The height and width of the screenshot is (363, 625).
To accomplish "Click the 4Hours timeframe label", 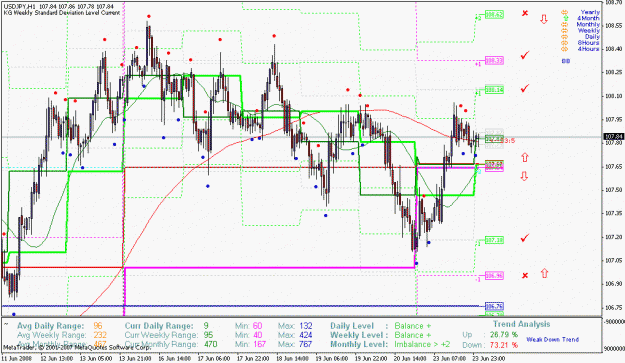I will coord(589,49).
